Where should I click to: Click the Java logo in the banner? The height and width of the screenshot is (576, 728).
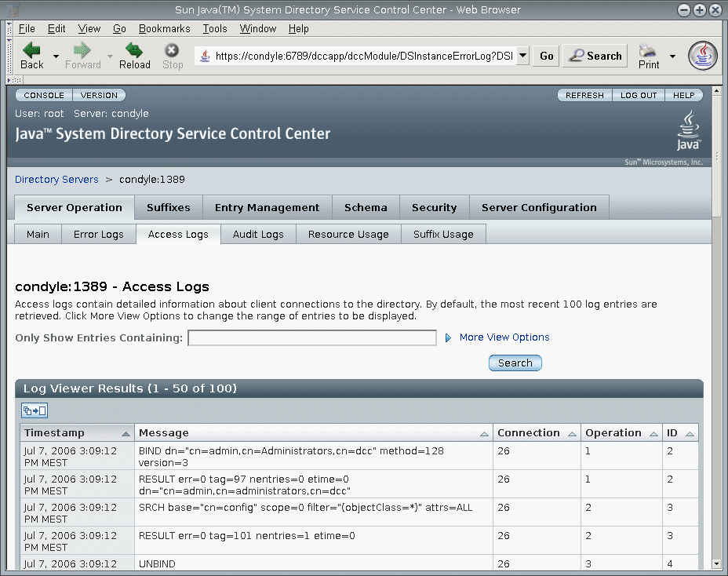coord(689,130)
